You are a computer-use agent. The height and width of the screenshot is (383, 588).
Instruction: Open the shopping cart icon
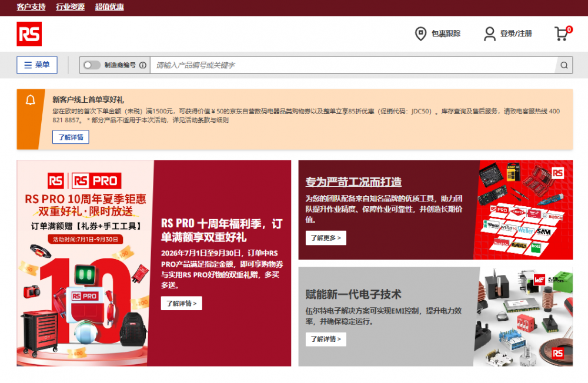point(562,33)
